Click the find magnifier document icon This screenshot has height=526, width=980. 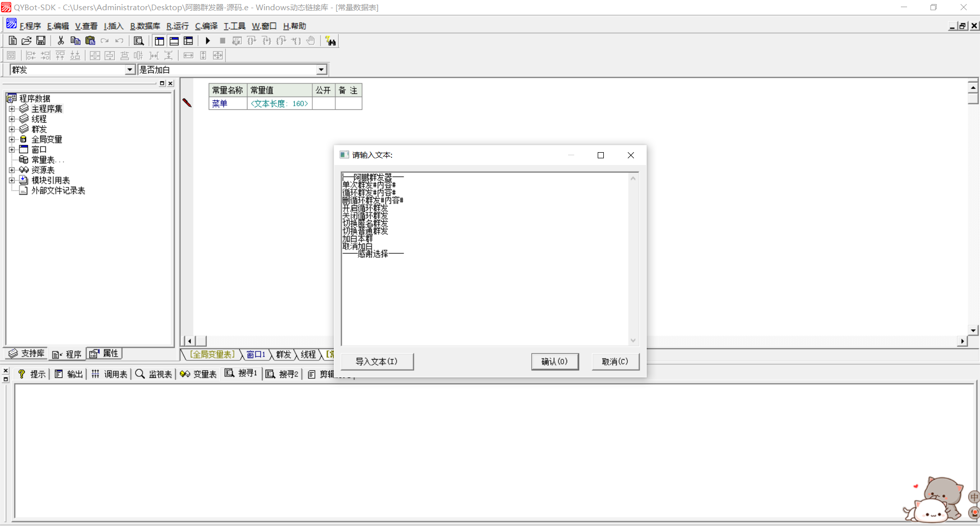tap(138, 41)
